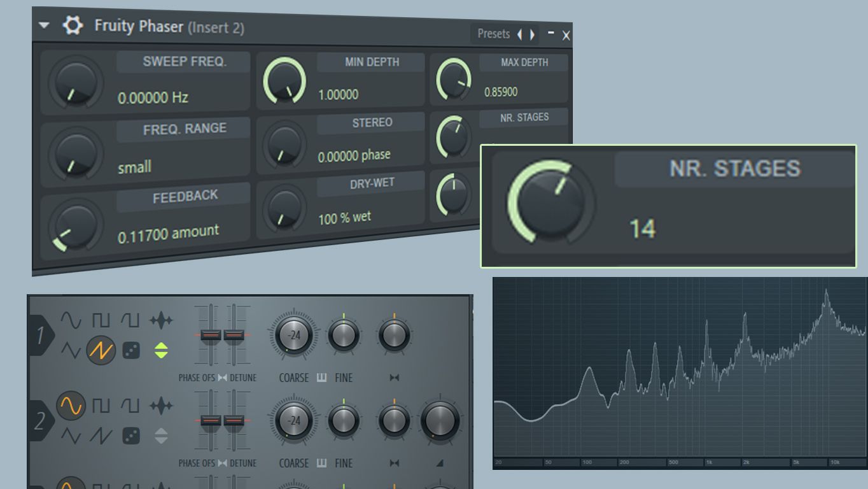Click oscillator 1 FINE tuning knob
This screenshot has height=489, width=868.
[x=344, y=335]
